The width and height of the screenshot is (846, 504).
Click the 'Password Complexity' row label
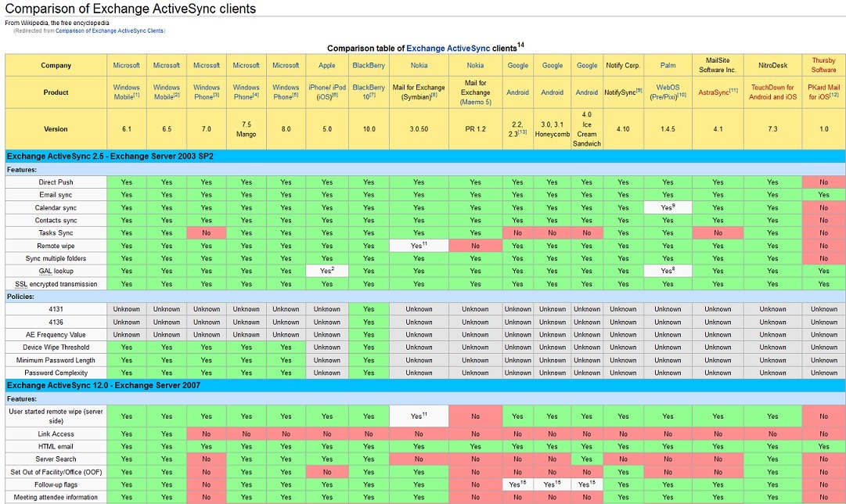tap(56, 373)
